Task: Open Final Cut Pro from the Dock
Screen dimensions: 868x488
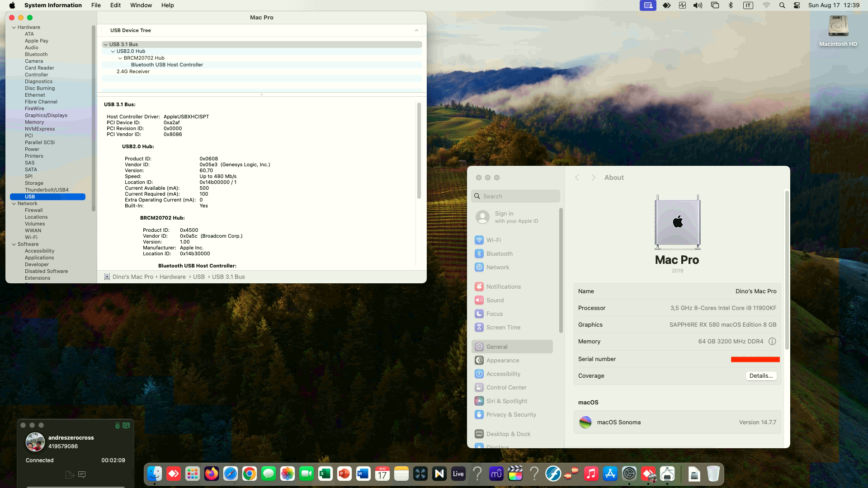Action: point(515,474)
